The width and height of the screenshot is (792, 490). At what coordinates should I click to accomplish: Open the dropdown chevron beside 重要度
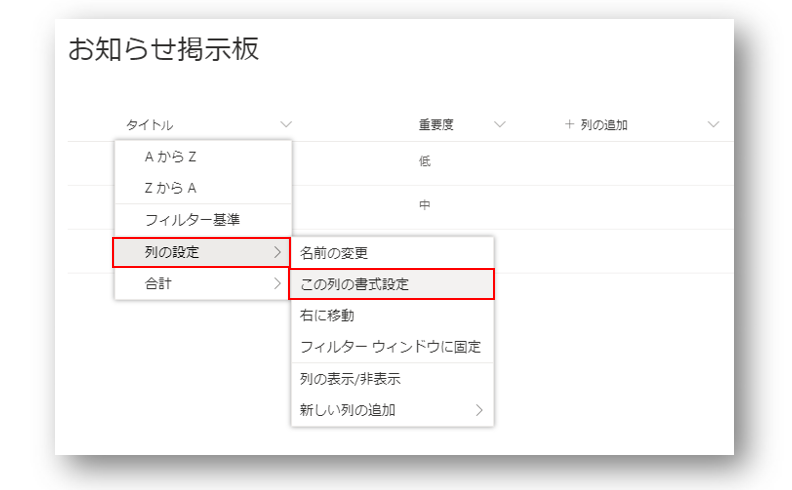(x=500, y=125)
